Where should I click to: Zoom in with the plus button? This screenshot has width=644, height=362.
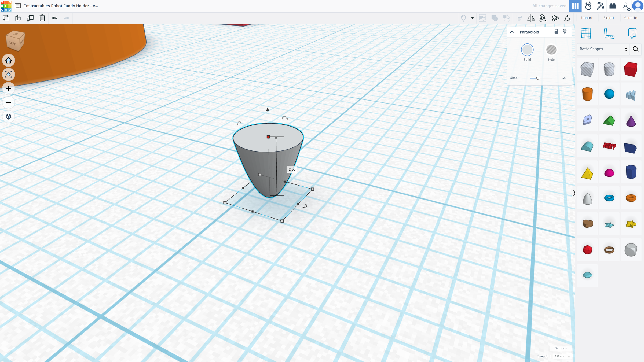9,88
